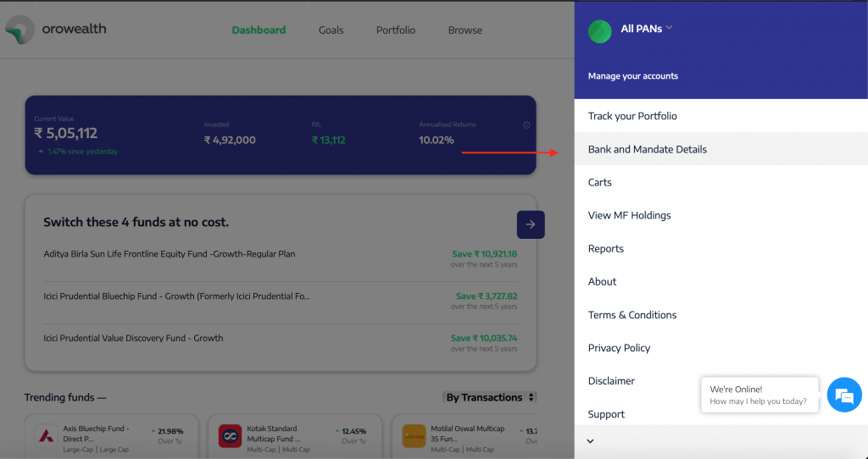Screen dimensions: 868x459
Task: Open the Portfolio tab
Action: point(396,30)
